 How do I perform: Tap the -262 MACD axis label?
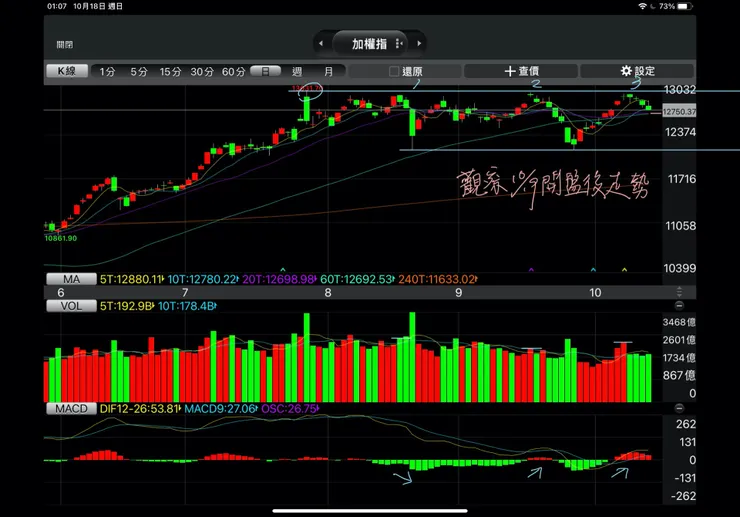click(x=683, y=496)
